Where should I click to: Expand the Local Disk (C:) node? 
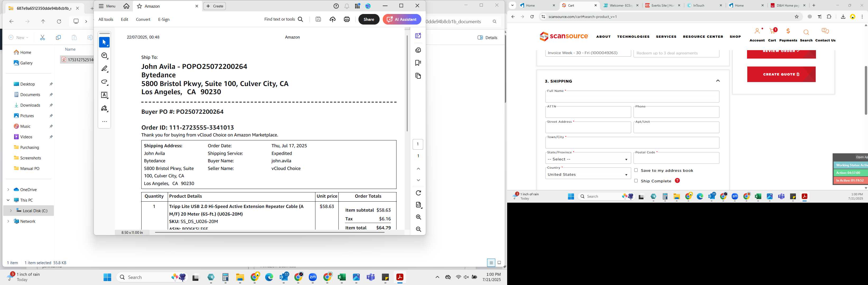[x=11, y=211]
